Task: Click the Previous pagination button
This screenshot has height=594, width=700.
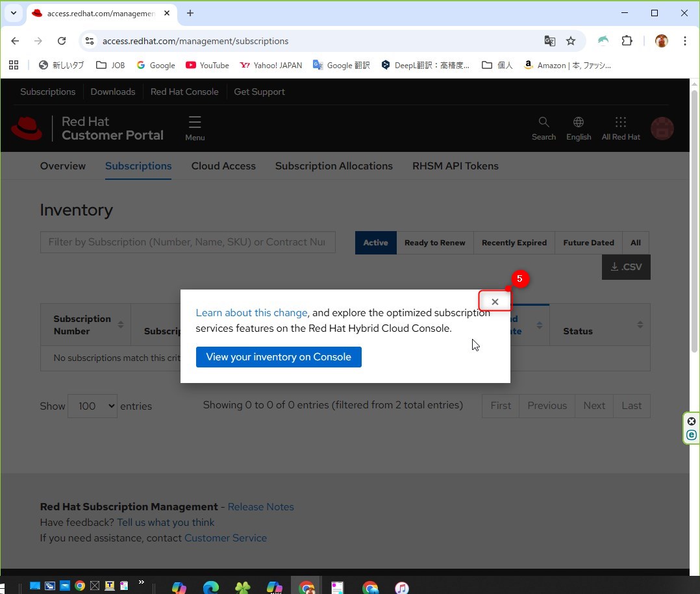Action: click(547, 406)
